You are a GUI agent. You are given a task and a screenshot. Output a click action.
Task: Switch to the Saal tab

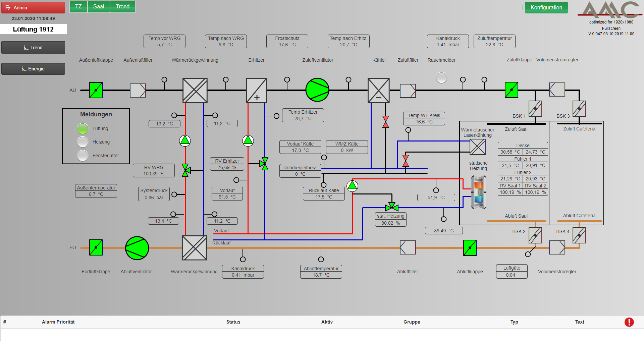[x=99, y=7]
